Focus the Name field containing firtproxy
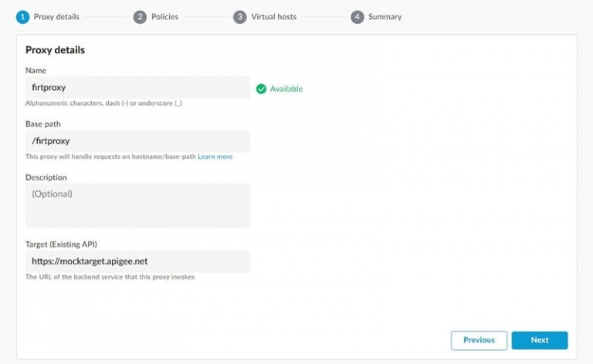This screenshot has height=364, width=593. pyautogui.click(x=137, y=88)
